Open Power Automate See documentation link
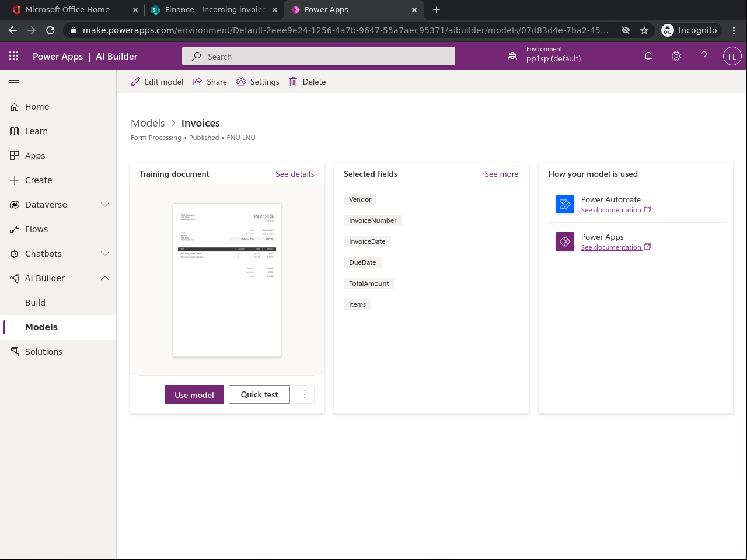747x560 pixels. pos(616,210)
